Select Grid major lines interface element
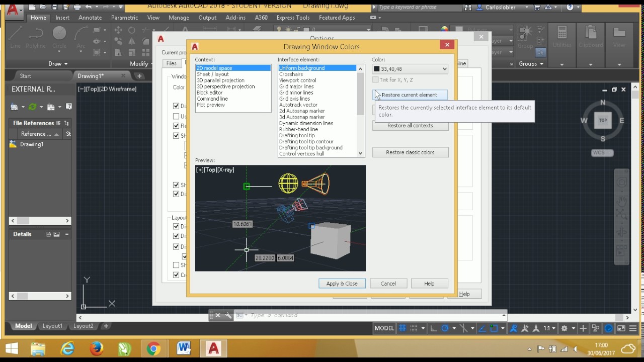Screen dimensions: 644x362 pyautogui.click(x=317, y=86)
